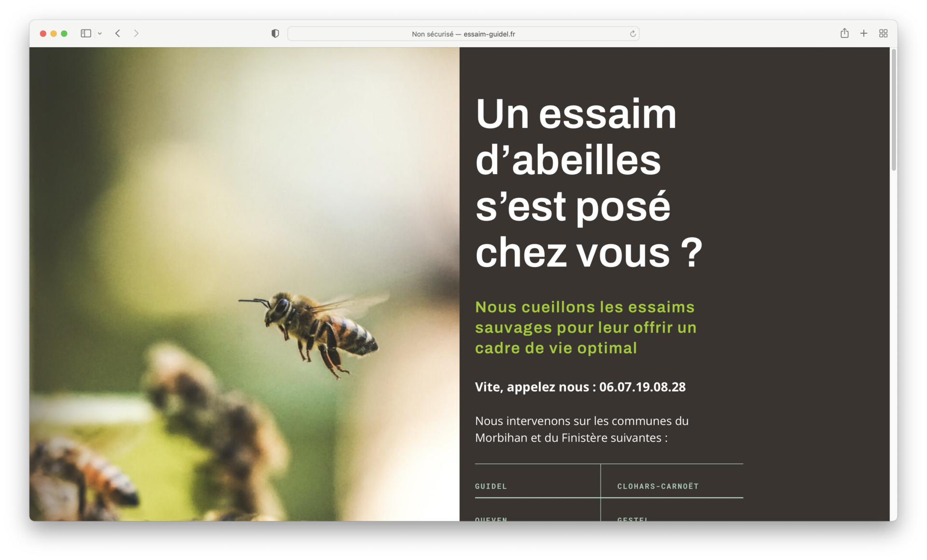The image size is (927, 560).
Task: Click the address bar URL field
Action: tap(463, 32)
